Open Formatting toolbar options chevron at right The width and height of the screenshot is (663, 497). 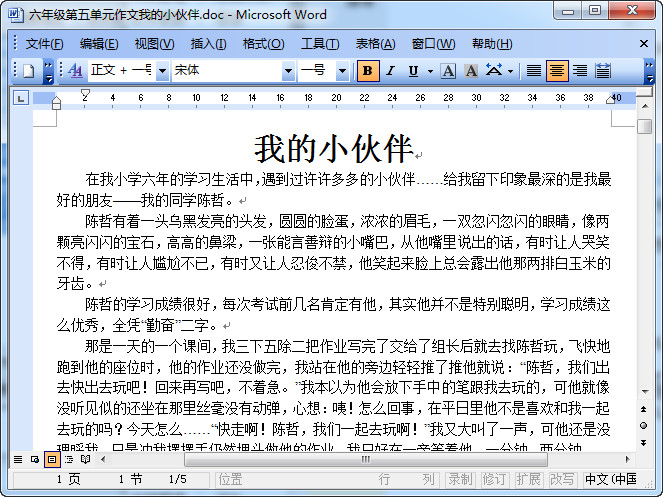[649, 71]
